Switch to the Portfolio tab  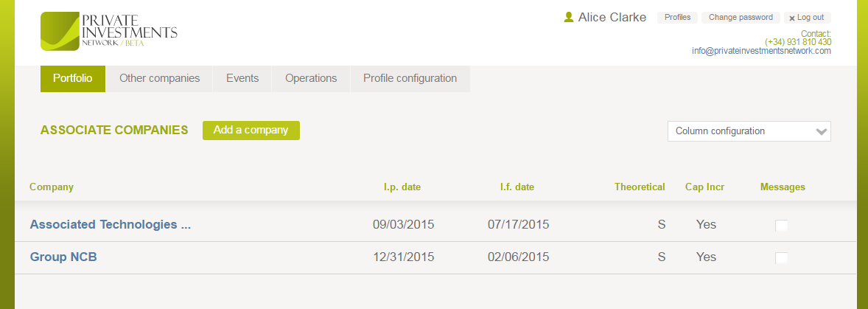click(x=73, y=78)
